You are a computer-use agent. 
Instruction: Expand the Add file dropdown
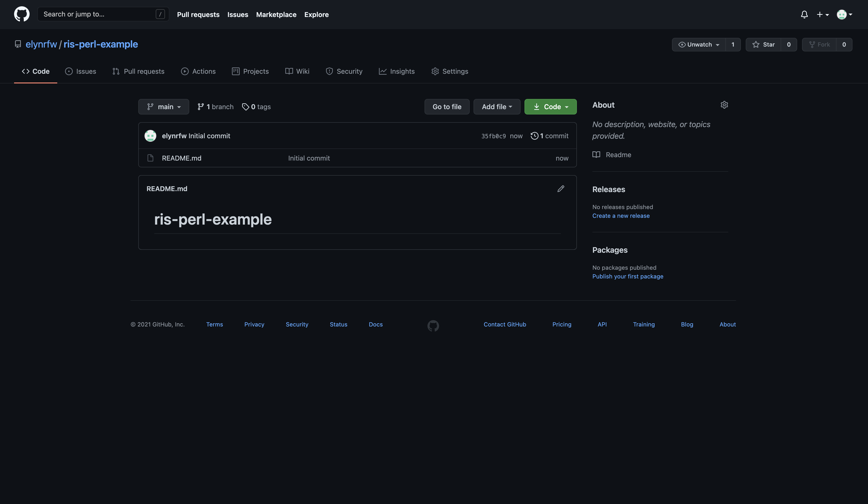pyautogui.click(x=497, y=107)
